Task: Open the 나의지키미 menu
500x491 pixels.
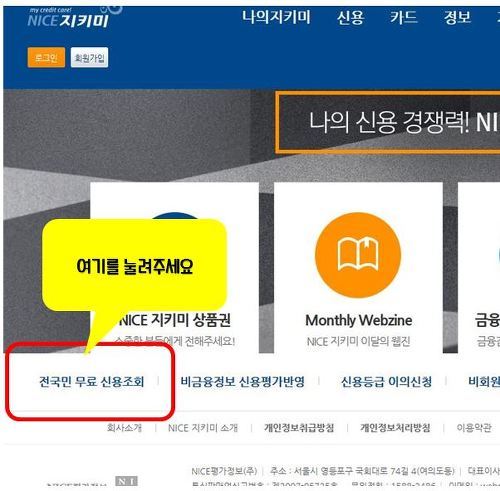Action: (276, 17)
